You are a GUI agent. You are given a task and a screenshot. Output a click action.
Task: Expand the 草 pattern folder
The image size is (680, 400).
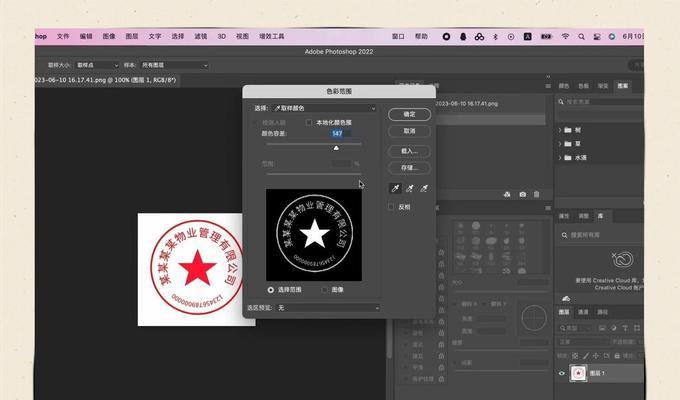pos(559,144)
